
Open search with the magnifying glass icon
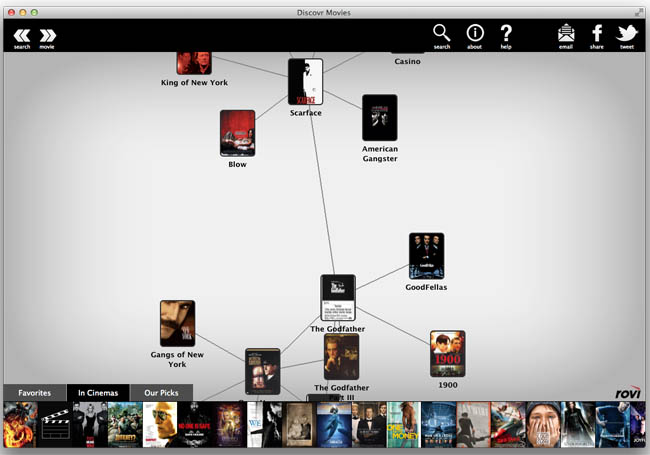pos(441,34)
